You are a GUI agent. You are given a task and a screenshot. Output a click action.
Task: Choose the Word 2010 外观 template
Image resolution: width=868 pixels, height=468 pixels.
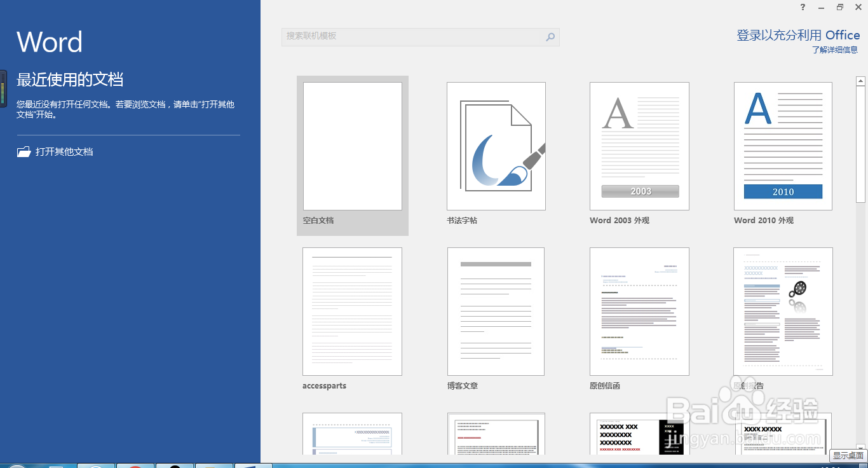[x=783, y=146]
